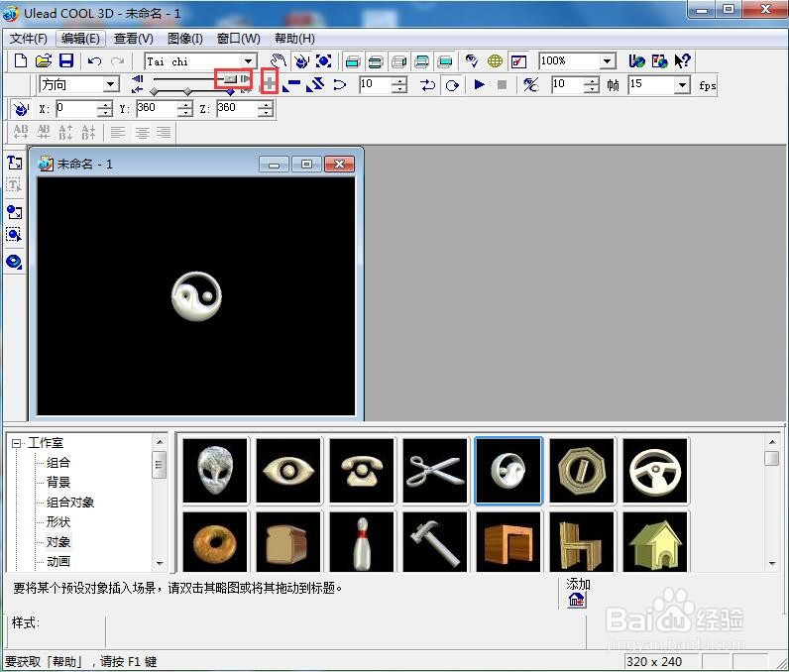Open the 方向 property dropdown
This screenshot has width=789, height=672.
111,84
